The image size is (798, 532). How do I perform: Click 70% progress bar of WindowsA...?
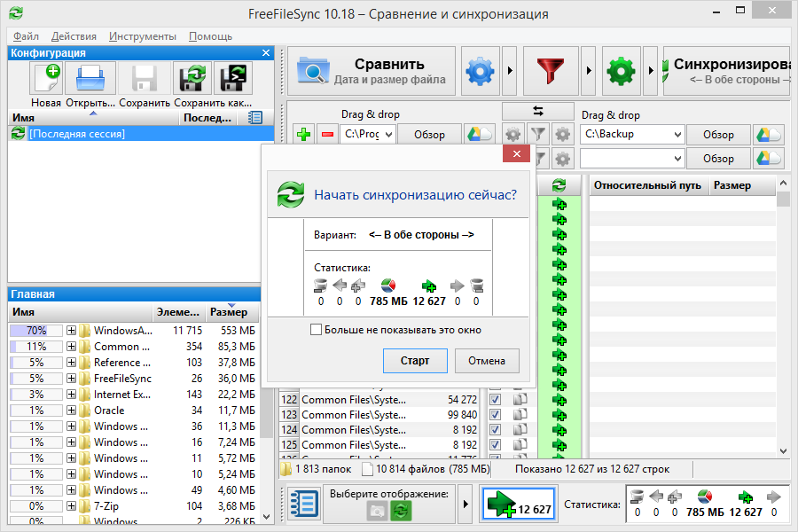click(36, 331)
